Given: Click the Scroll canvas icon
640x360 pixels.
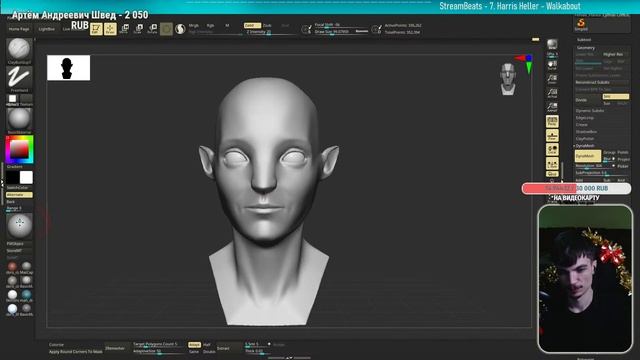Looking at the screenshot, I should point(552,65).
